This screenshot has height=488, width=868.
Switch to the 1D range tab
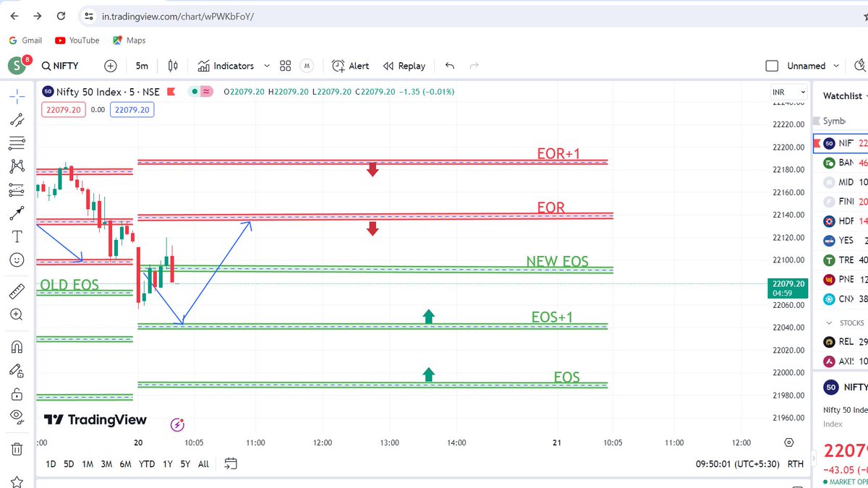pos(50,463)
